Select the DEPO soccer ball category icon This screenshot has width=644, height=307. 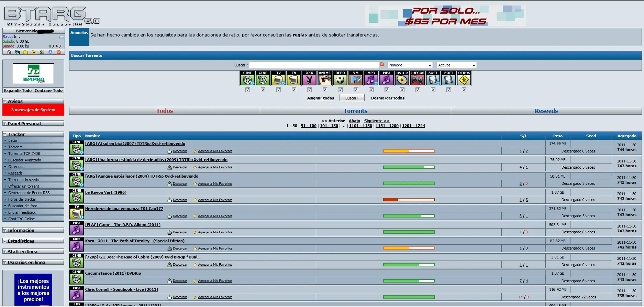(x=340, y=78)
